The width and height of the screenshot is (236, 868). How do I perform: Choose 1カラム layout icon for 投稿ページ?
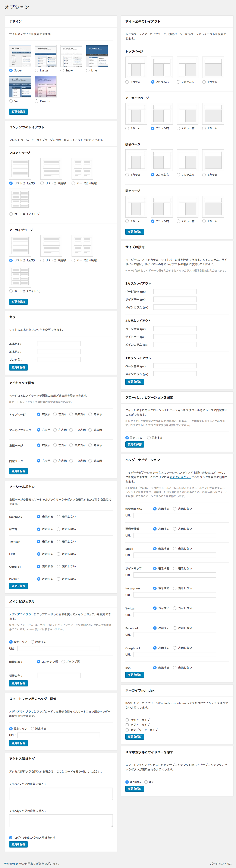(x=213, y=160)
